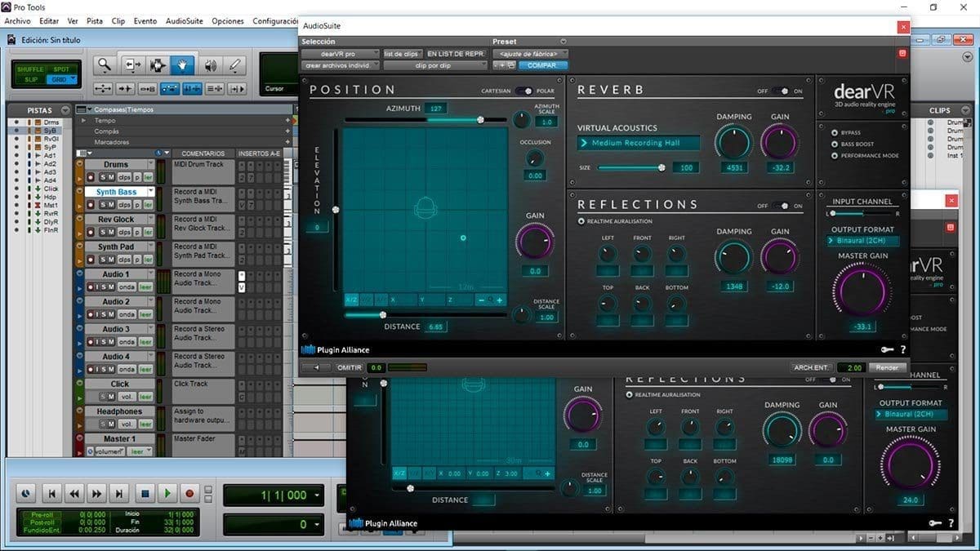Open the 'ajuste de fábrica' preset dropdown
This screenshot has height=551, width=980.
(x=529, y=54)
